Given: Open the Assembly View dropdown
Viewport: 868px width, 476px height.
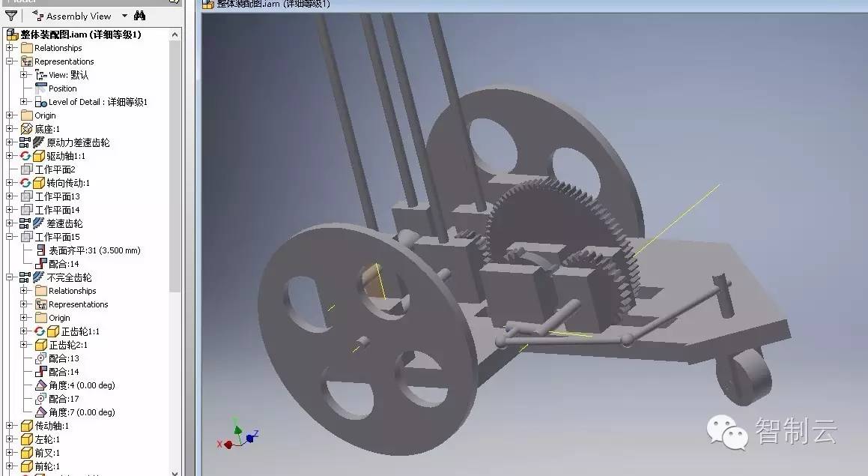Looking at the screenshot, I should coord(124,16).
